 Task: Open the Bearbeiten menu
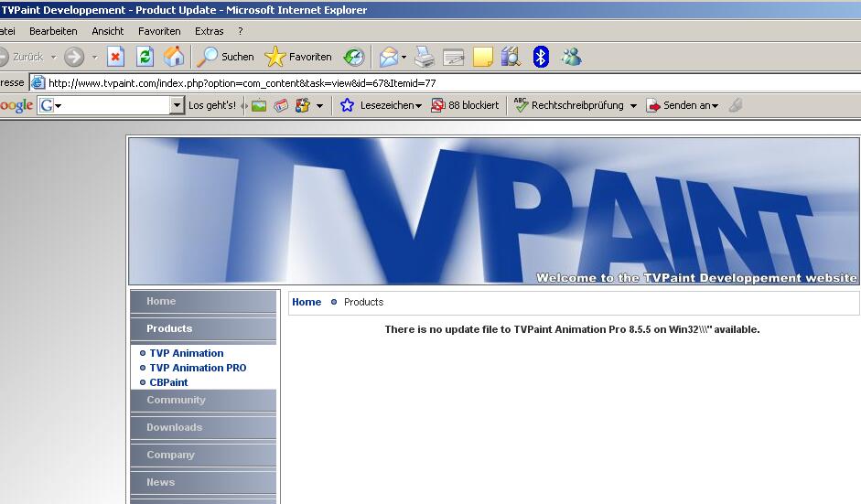[x=53, y=31]
